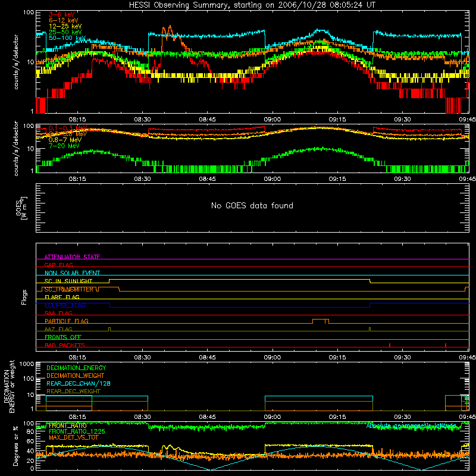Click the 08:15 tick label under top plot
The image size is (476, 476).
77,120
